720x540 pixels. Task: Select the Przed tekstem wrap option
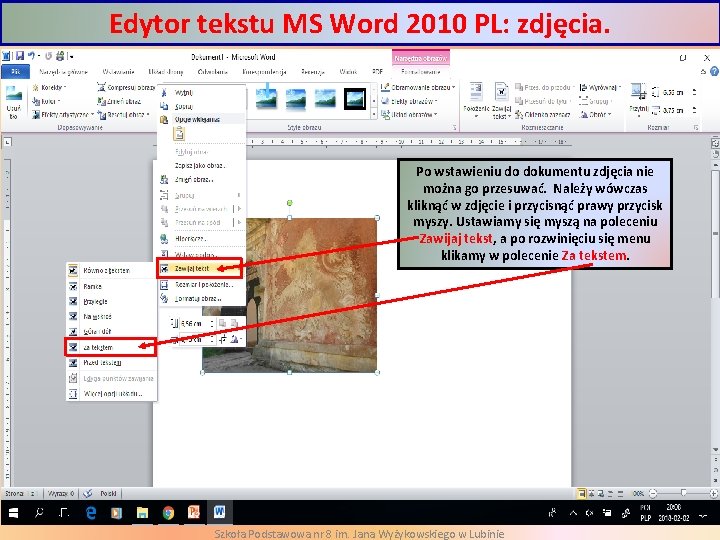(111, 363)
